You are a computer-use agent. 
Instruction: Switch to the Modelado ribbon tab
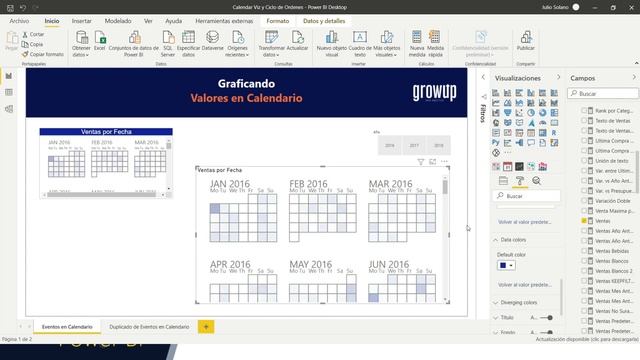point(118,21)
